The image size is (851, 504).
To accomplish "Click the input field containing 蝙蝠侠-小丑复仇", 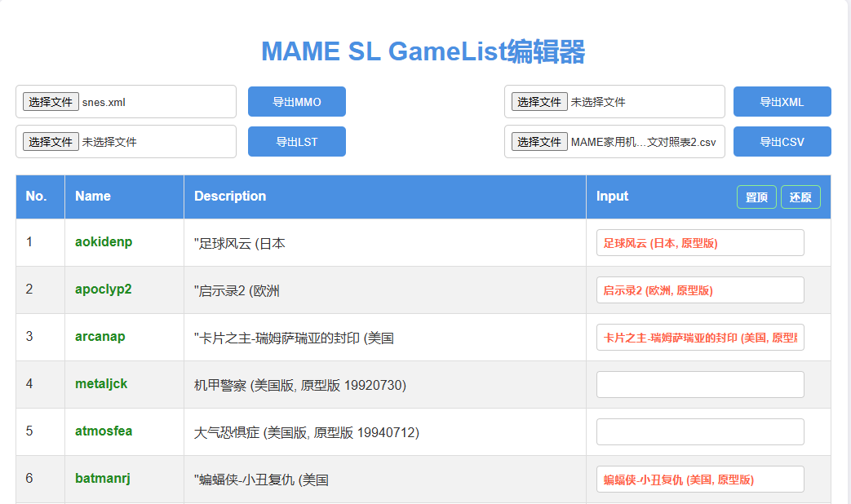I will click(699, 479).
